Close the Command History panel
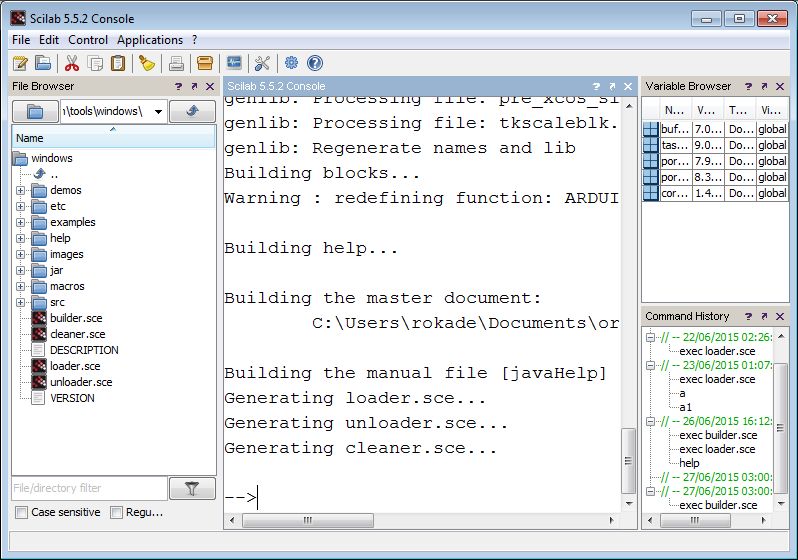The height and width of the screenshot is (560, 798). tap(780, 317)
